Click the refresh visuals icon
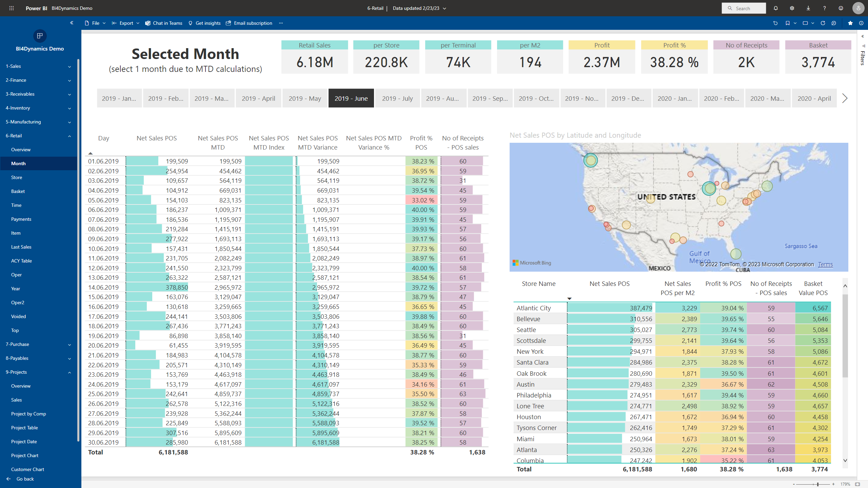868x488 pixels. click(x=823, y=23)
